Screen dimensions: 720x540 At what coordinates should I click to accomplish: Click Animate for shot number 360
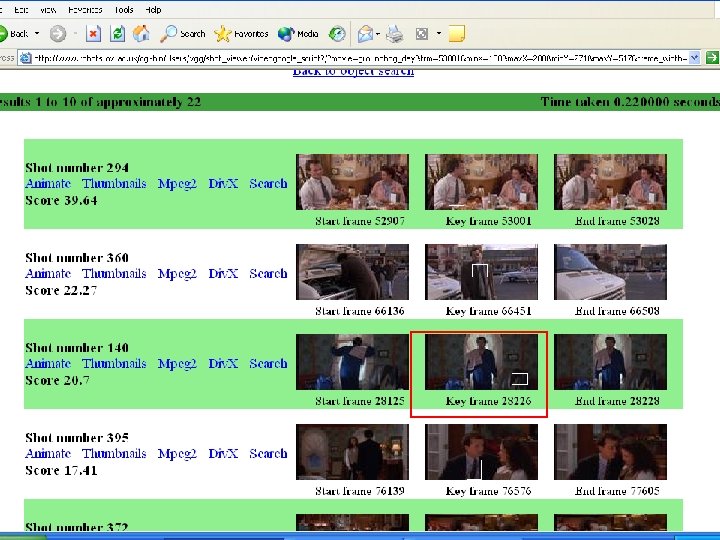coord(48,274)
